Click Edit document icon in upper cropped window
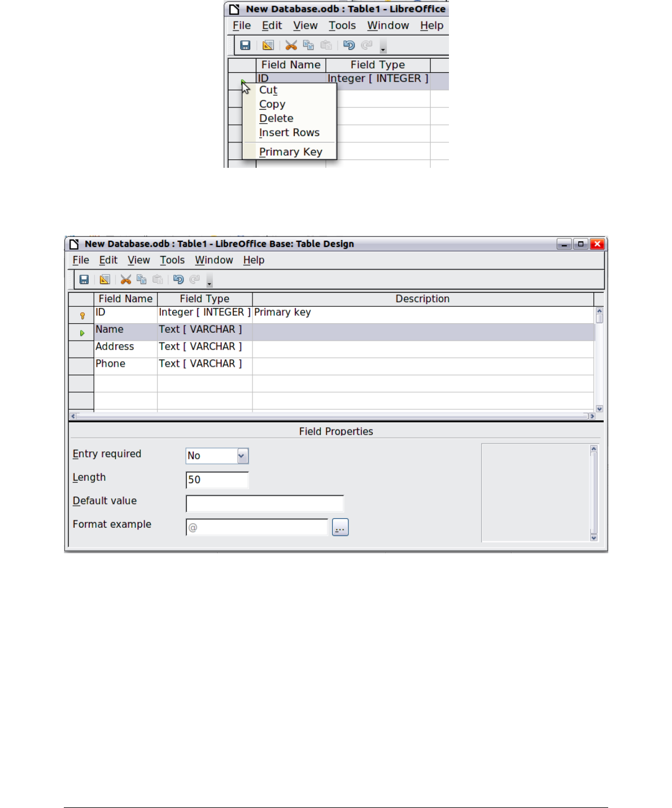This screenshot has height=808, width=672. pos(268,45)
